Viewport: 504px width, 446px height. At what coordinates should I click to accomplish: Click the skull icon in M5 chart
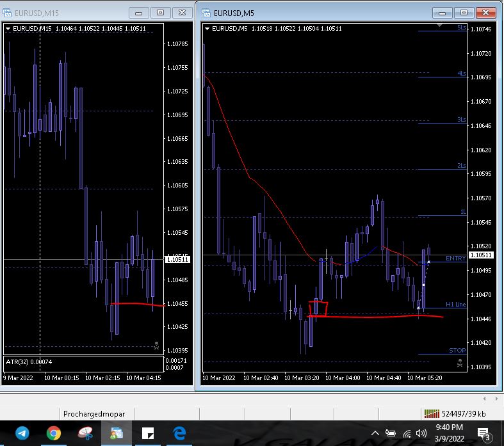click(459, 363)
